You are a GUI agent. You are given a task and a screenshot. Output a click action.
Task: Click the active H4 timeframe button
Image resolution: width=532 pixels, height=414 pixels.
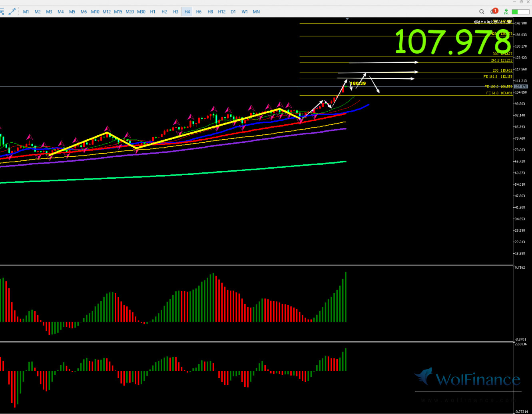tap(187, 12)
